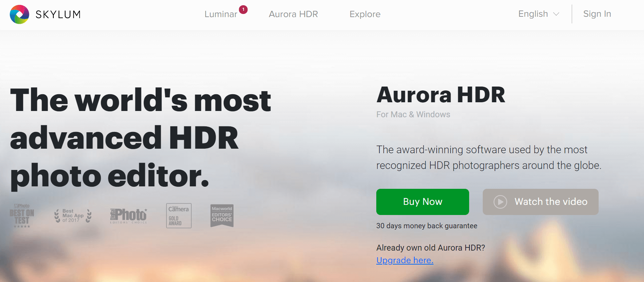Click the large Aurora HDR product title
The width and height of the screenshot is (644, 282).
click(x=441, y=95)
